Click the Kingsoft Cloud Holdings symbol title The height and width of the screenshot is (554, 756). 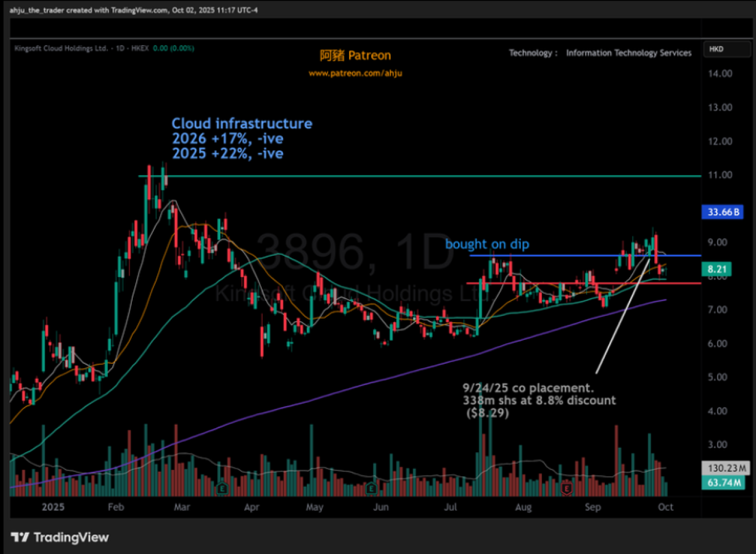click(x=61, y=48)
